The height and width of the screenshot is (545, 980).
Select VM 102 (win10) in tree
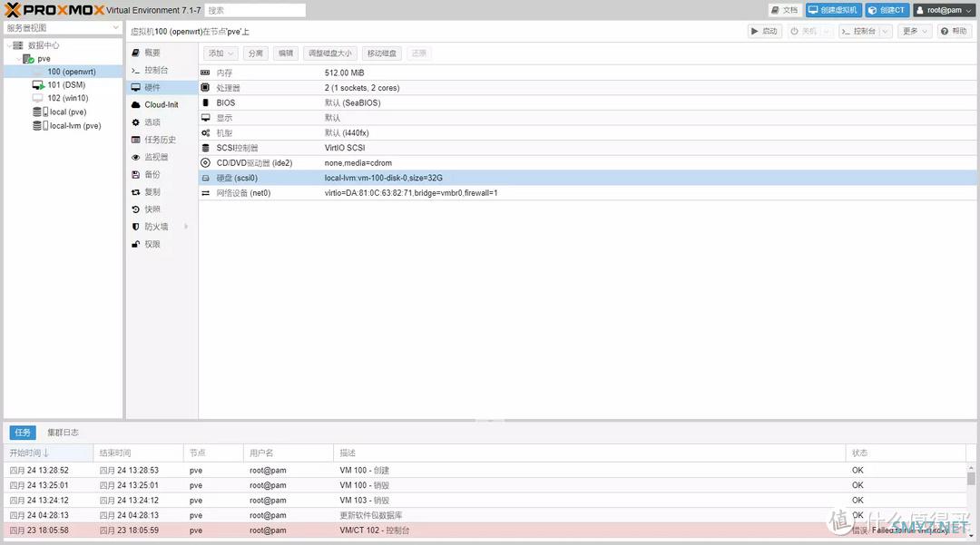[x=67, y=98]
